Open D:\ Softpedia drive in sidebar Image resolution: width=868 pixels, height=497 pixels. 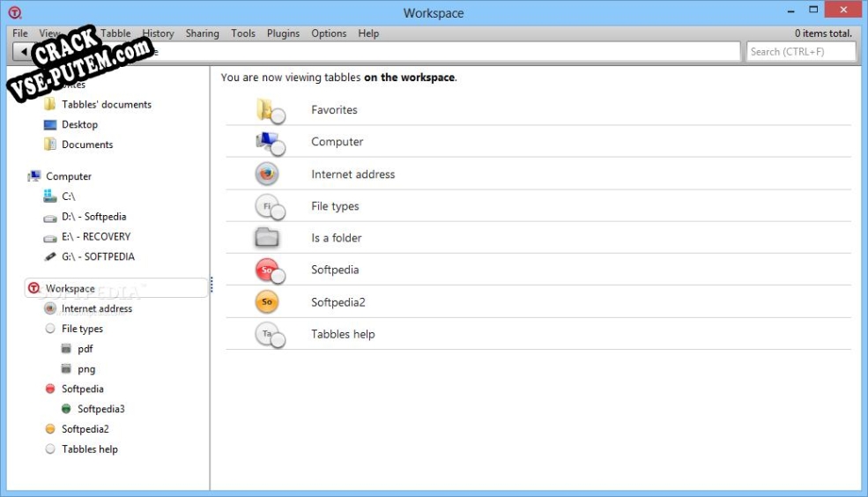click(x=85, y=217)
